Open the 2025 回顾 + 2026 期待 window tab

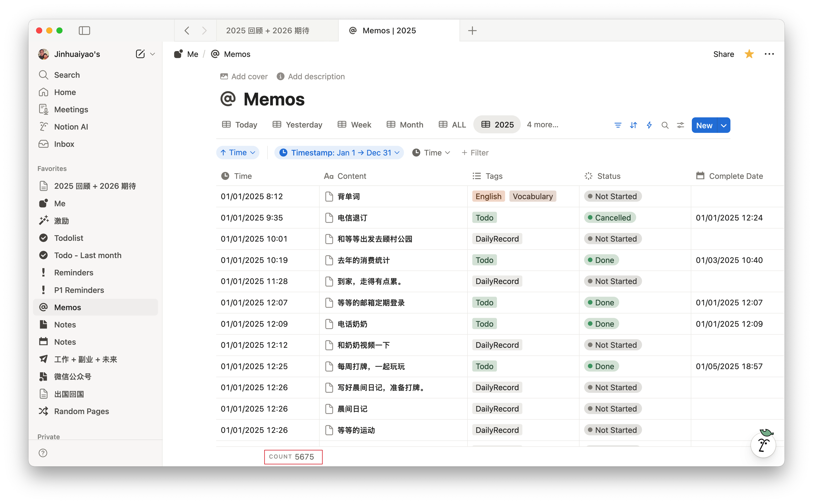click(267, 31)
